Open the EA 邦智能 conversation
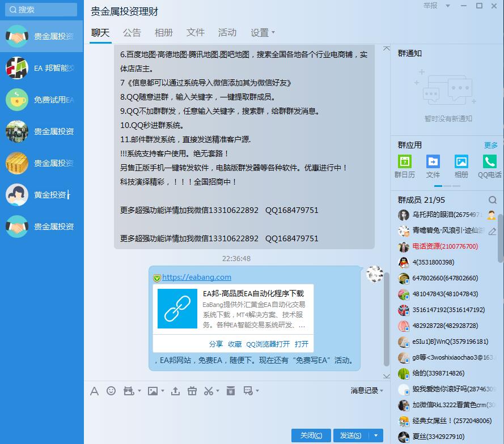This screenshot has height=444, width=504. 41,68
